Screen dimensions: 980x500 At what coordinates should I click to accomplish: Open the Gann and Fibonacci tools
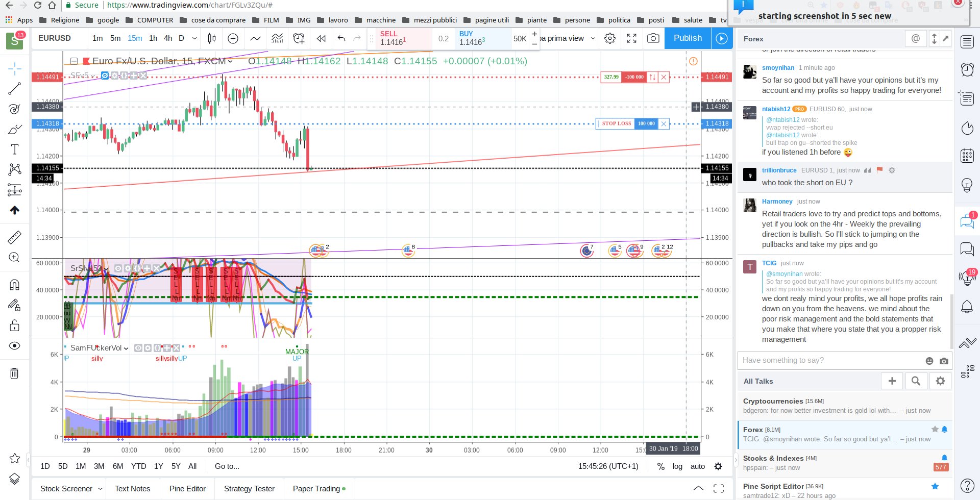15,109
